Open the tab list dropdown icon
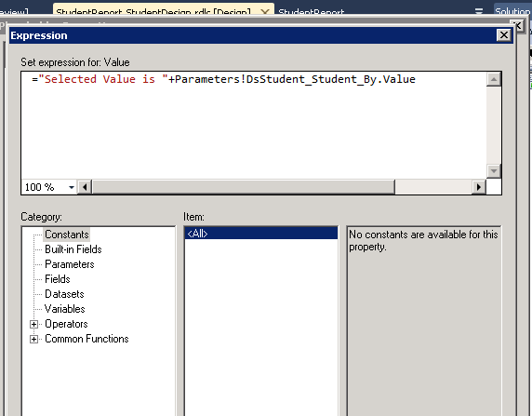532x416 pixels. tap(479, 11)
